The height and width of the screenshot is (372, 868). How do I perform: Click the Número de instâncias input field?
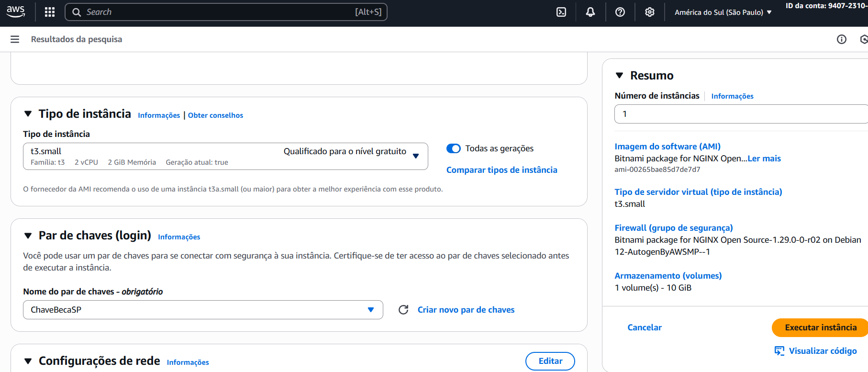tap(741, 114)
